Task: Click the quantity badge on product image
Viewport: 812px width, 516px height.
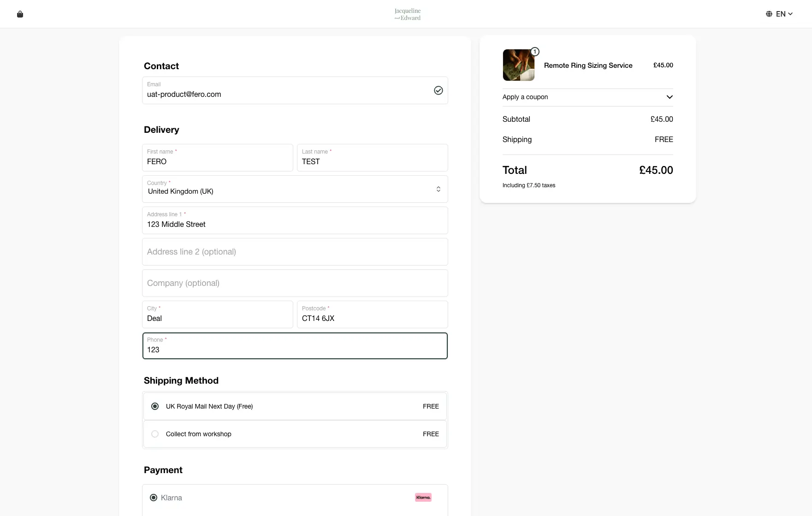Action: click(x=534, y=52)
